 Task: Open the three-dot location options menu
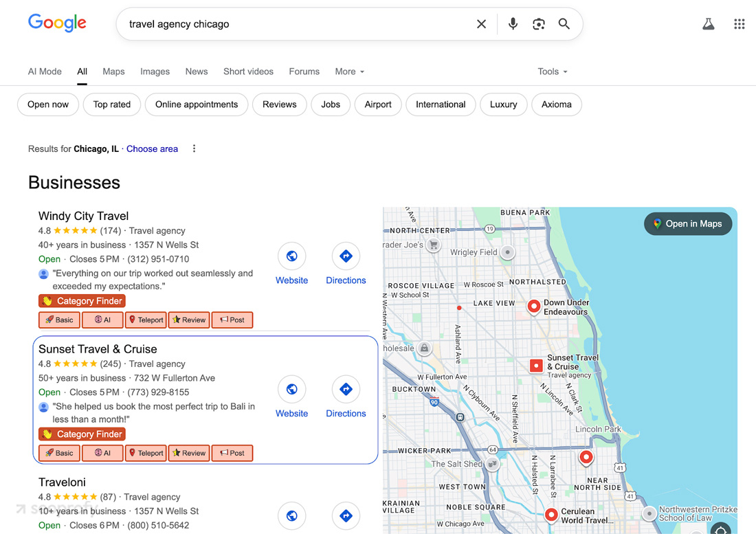pos(194,148)
